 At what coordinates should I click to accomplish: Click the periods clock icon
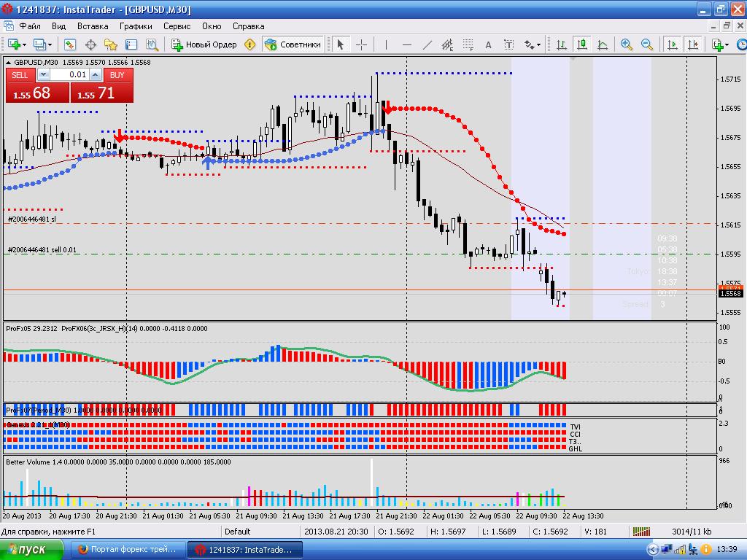742,44
